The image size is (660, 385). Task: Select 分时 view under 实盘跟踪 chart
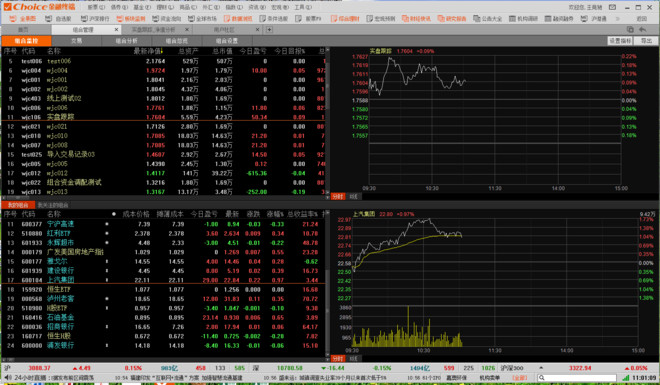pos(338,196)
